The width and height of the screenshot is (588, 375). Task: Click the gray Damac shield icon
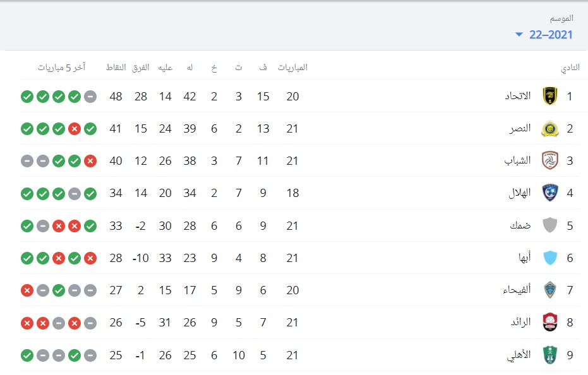point(549,225)
